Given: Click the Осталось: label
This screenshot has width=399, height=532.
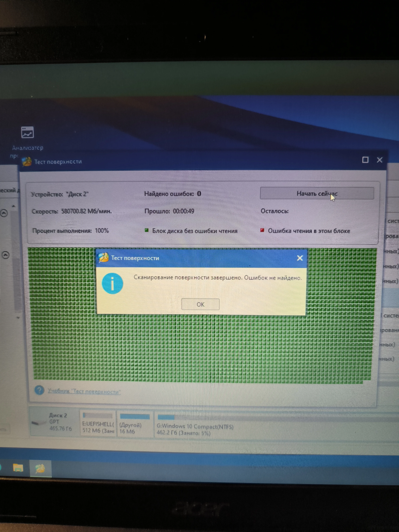Looking at the screenshot, I should click(x=274, y=211).
